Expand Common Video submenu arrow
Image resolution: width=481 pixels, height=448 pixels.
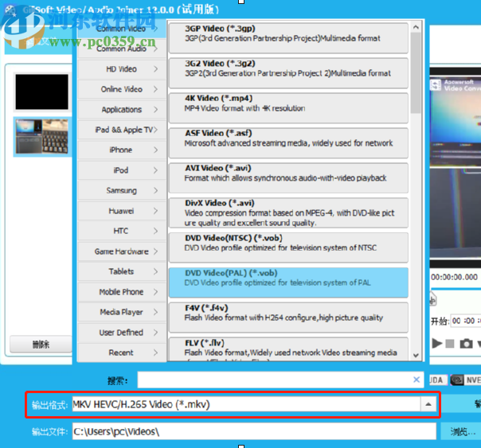[155, 29]
